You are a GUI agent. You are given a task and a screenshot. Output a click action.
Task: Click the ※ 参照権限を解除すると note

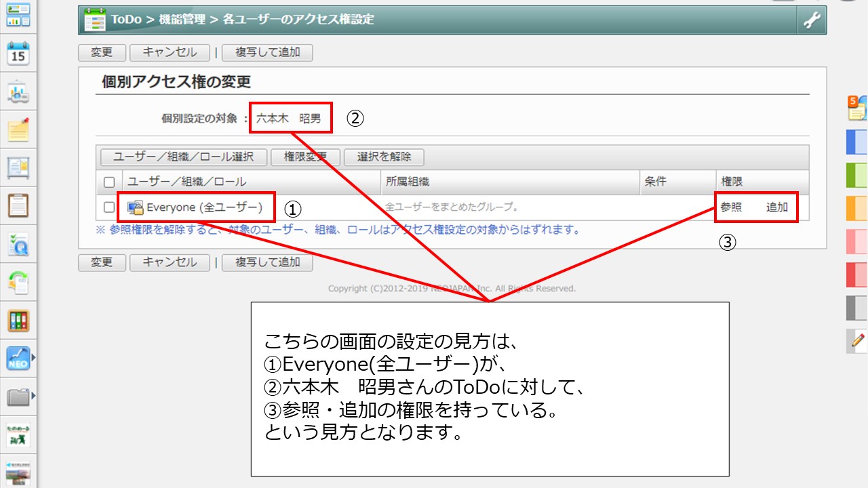338,230
